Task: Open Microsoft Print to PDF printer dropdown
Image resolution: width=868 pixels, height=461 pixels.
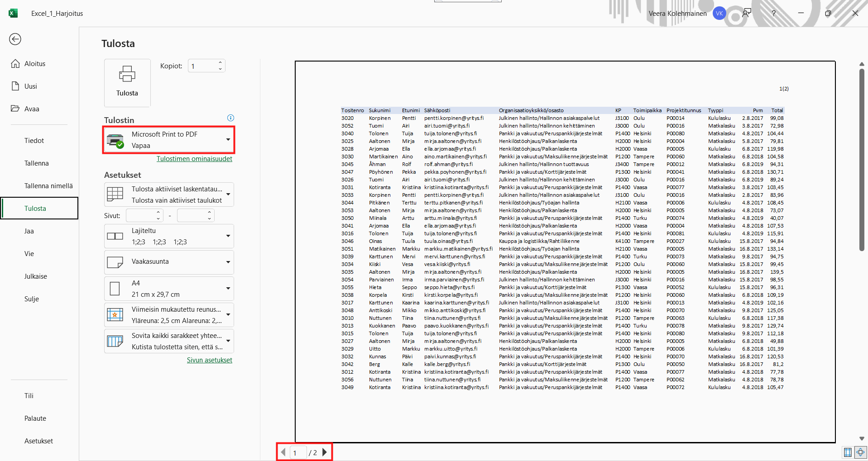Action: coord(169,140)
